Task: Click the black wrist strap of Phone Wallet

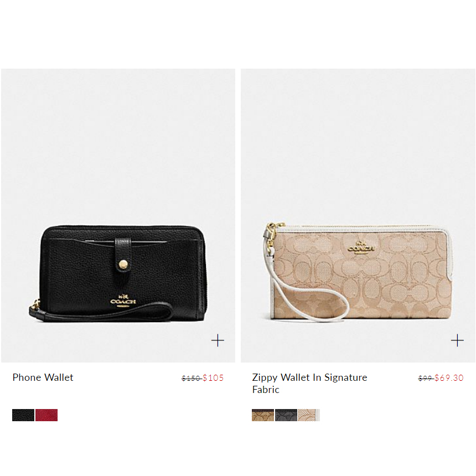Action: click(101, 312)
